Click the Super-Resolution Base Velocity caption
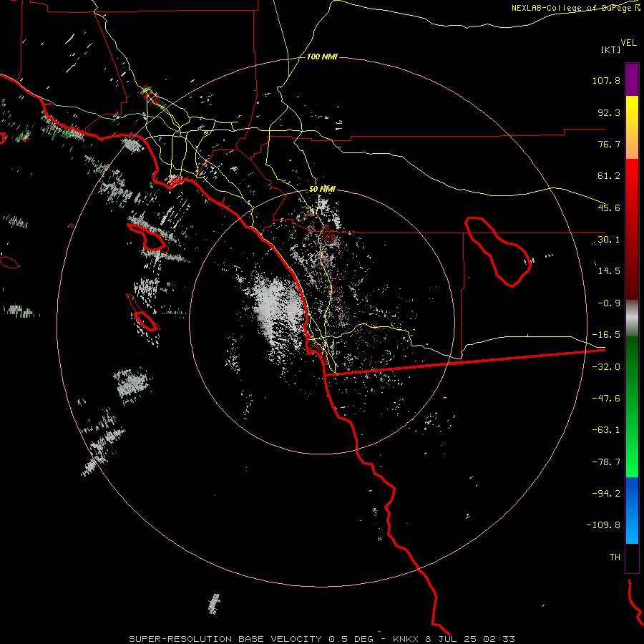Viewport: 644px width, 644px height. [322, 639]
